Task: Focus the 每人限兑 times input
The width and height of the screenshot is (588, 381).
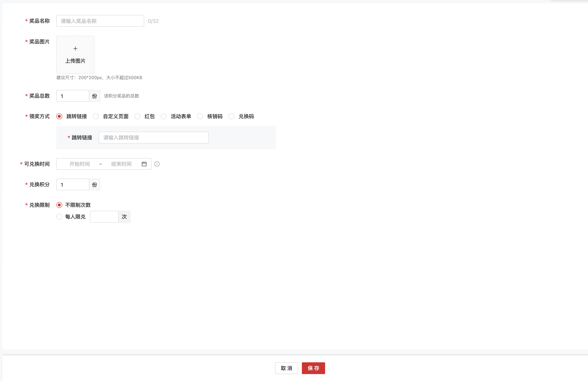Action: pos(104,217)
